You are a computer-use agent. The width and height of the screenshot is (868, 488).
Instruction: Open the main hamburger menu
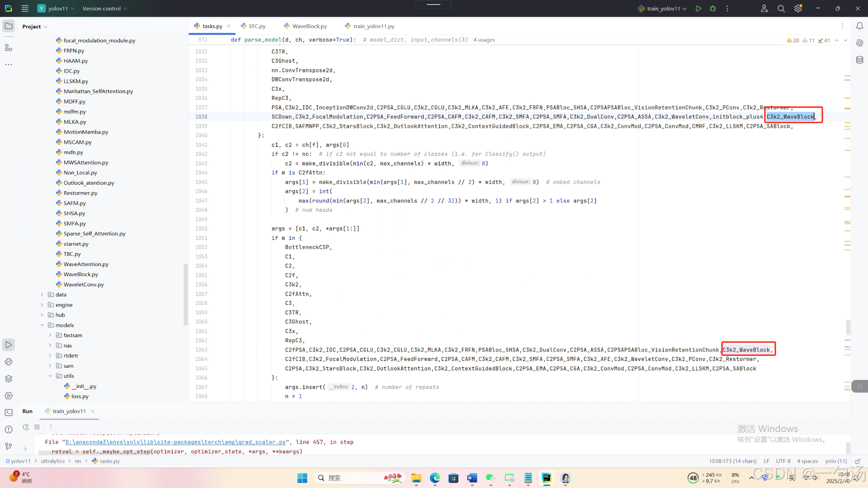point(25,9)
